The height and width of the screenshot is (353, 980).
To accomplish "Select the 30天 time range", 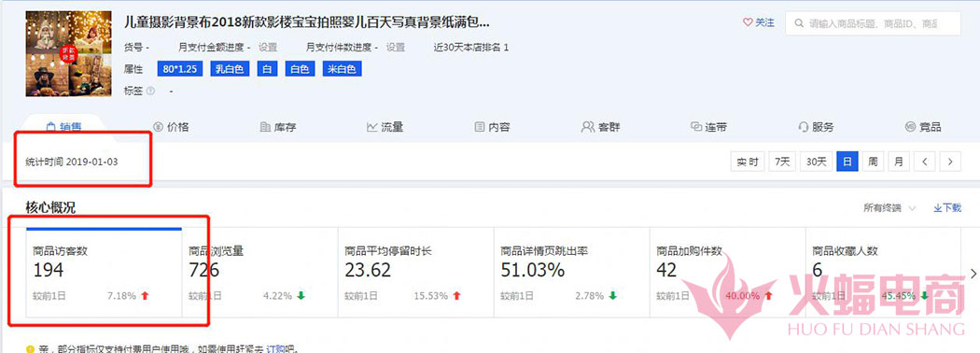I will pos(817,162).
